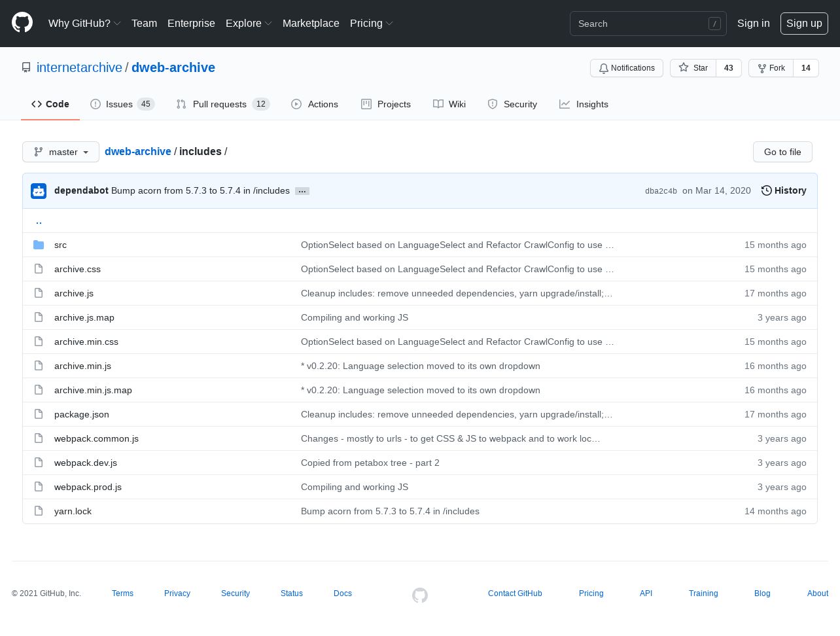Open the package.json file
The height and width of the screenshot is (636, 840).
pyautogui.click(x=82, y=414)
